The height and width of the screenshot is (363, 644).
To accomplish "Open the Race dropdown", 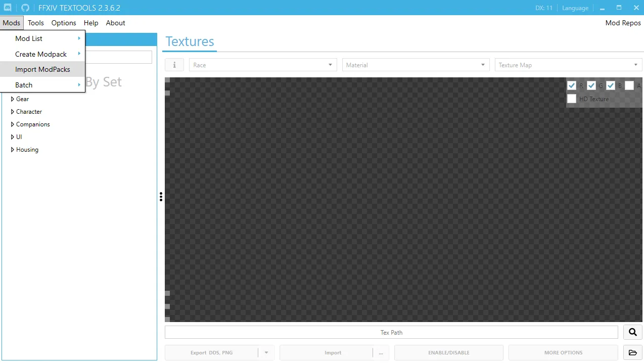I will (263, 65).
